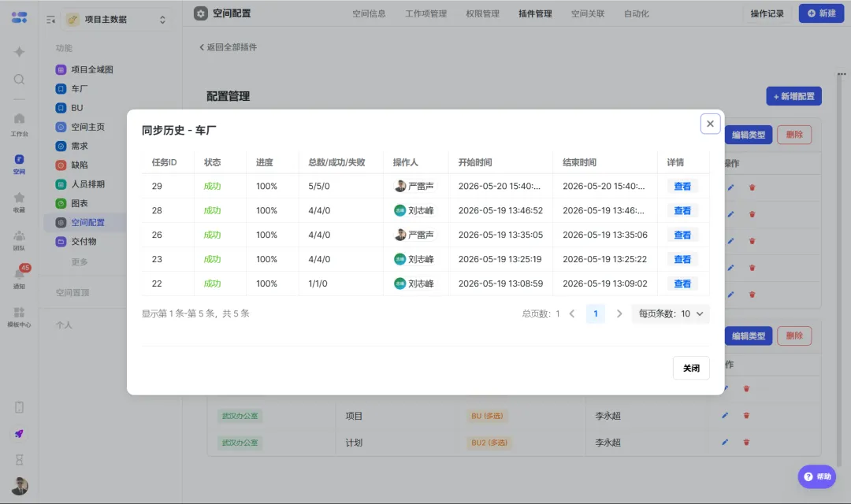View details of task 22

click(682, 283)
